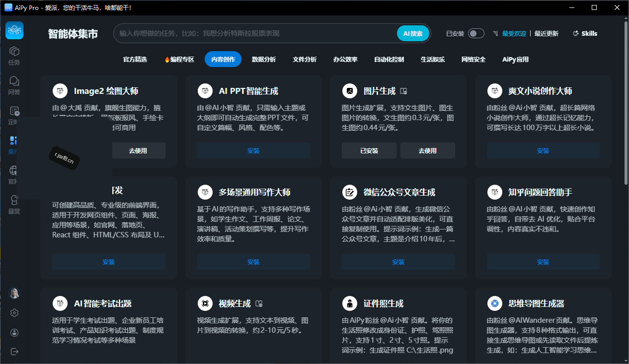Click the AiPy octopus logo in sidebar

click(x=14, y=30)
